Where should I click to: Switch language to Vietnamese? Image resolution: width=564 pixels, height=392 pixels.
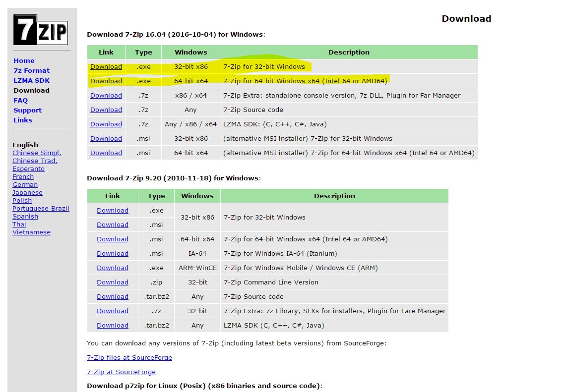(x=32, y=232)
